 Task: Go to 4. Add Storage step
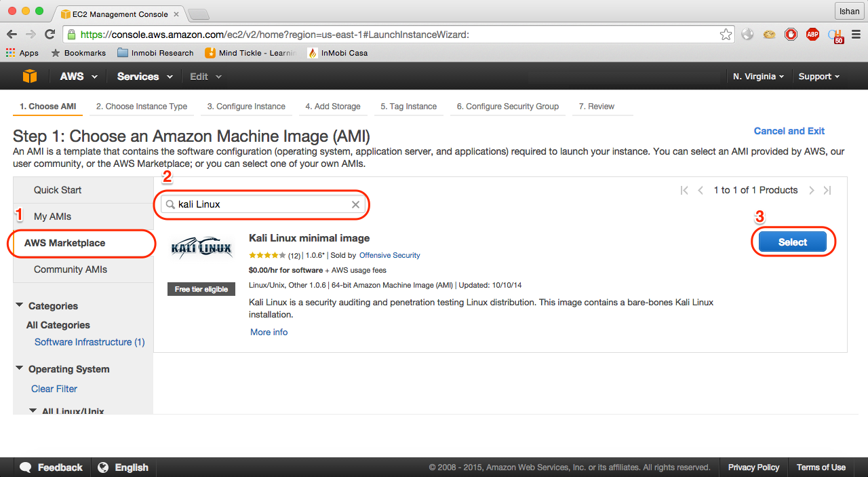click(333, 107)
